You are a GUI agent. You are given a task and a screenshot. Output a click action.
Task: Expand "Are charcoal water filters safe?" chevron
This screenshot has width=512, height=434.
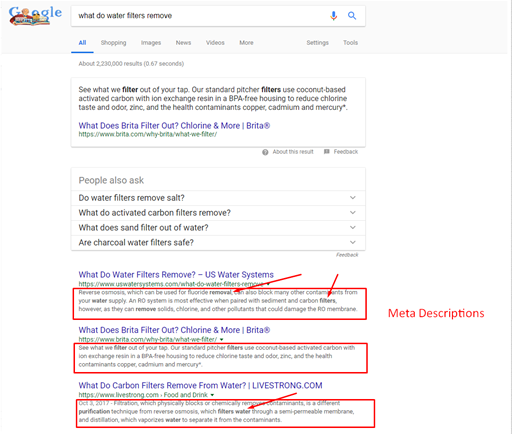(x=353, y=242)
